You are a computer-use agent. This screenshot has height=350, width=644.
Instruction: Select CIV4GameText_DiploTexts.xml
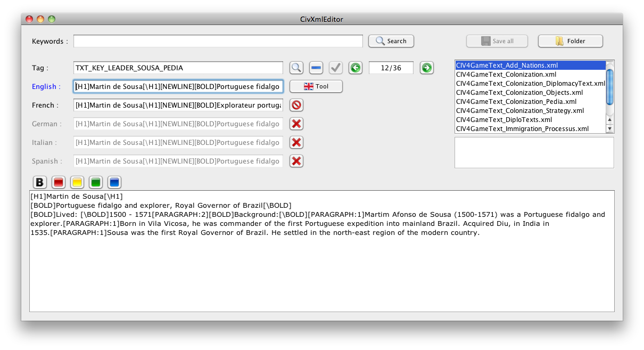tap(530, 119)
